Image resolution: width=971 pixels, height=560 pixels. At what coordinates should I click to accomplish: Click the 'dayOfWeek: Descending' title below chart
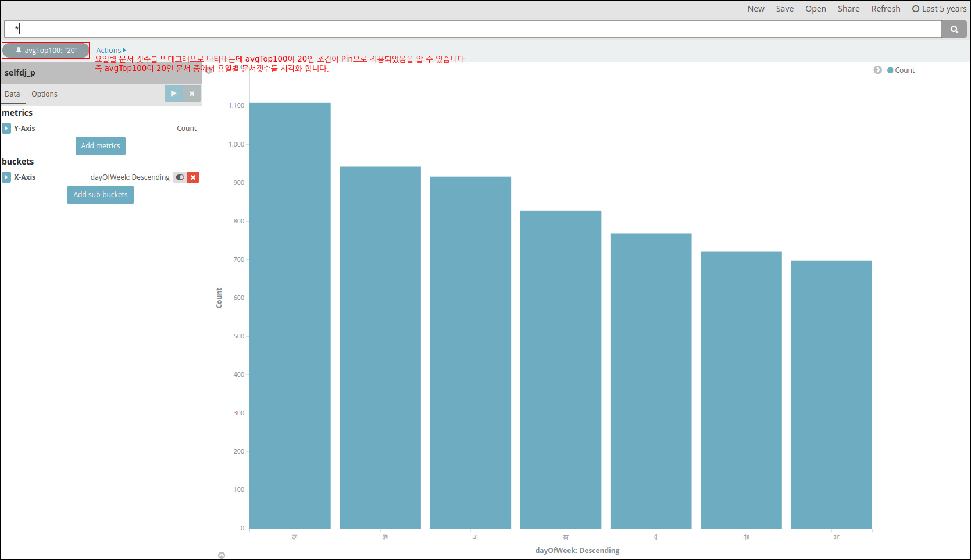[577, 551]
